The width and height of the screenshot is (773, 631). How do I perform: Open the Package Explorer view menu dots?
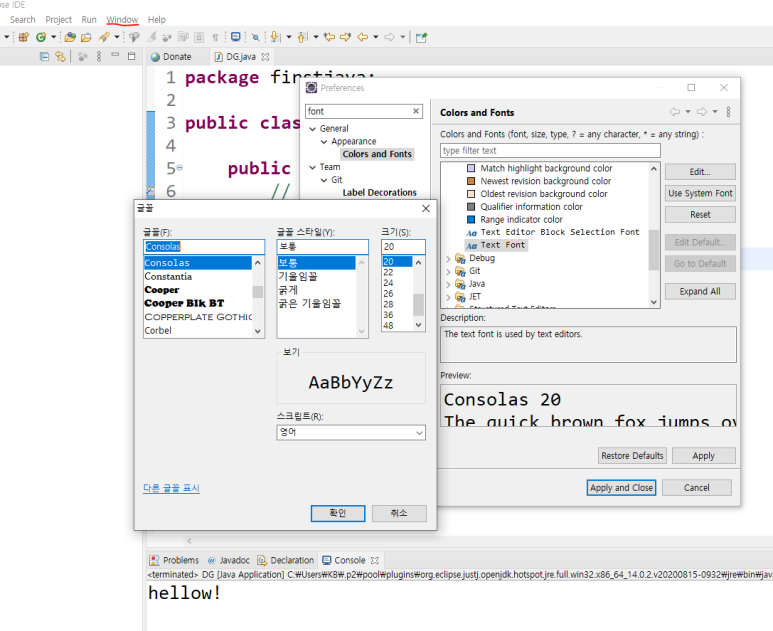(99, 56)
